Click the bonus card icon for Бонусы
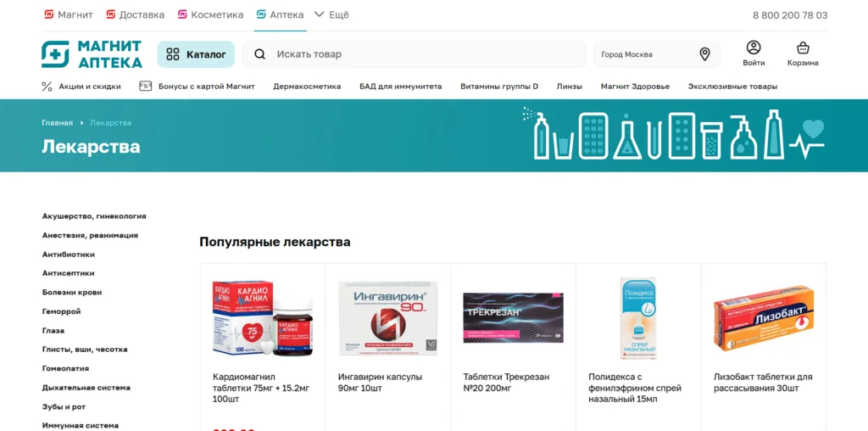This screenshot has width=868, height=431. (x=146, y=87)
